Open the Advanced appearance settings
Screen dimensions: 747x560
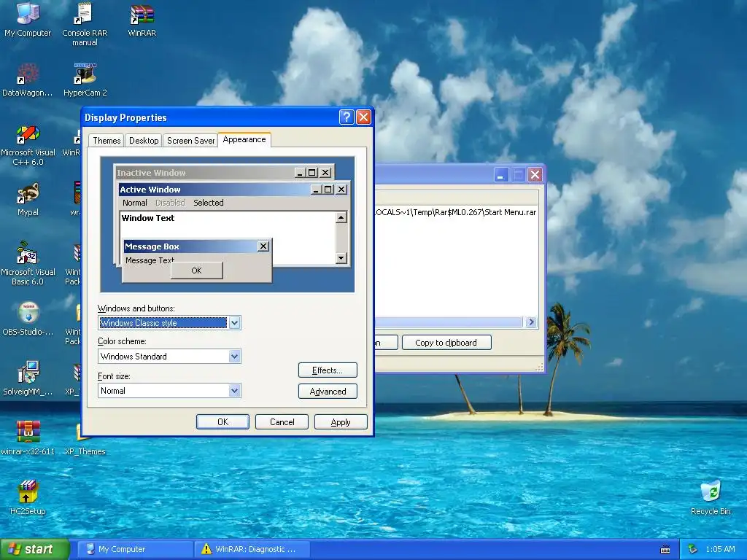click(x=328, y=392)
